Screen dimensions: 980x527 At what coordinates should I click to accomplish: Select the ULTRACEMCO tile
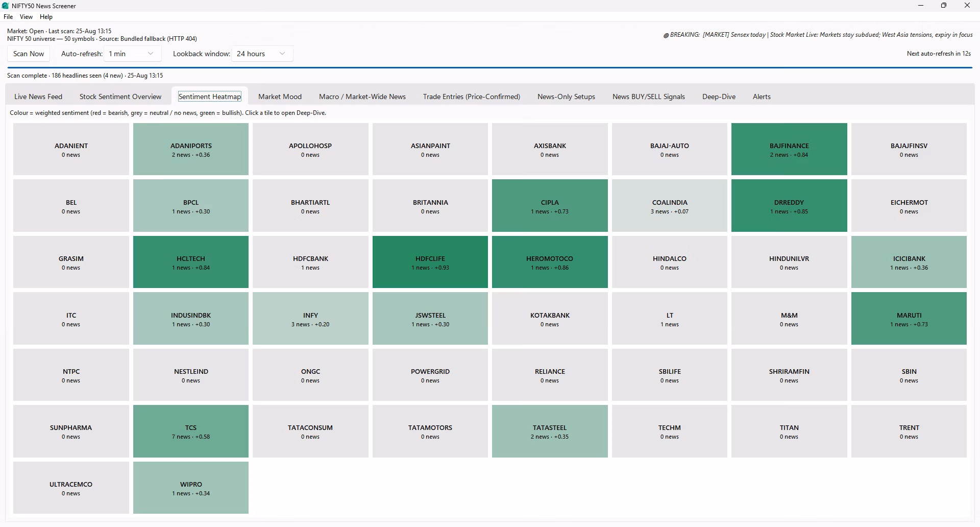tap(71, 488)
